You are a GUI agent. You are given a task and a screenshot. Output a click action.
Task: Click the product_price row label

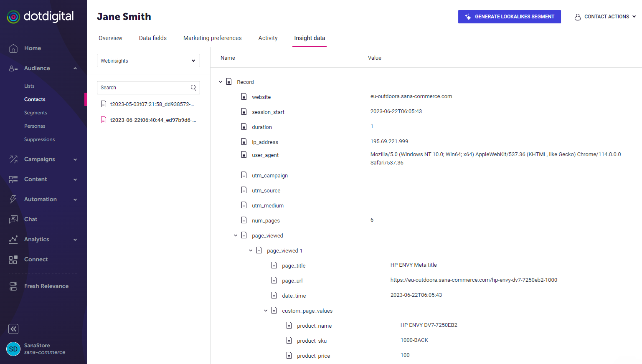coord(313,356)
